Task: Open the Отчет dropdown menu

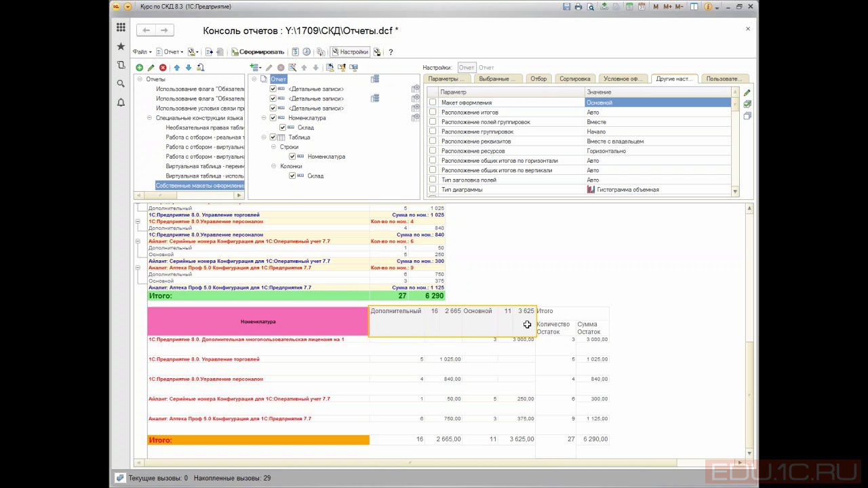Action: pyautogui.click(x=170, y=52)
